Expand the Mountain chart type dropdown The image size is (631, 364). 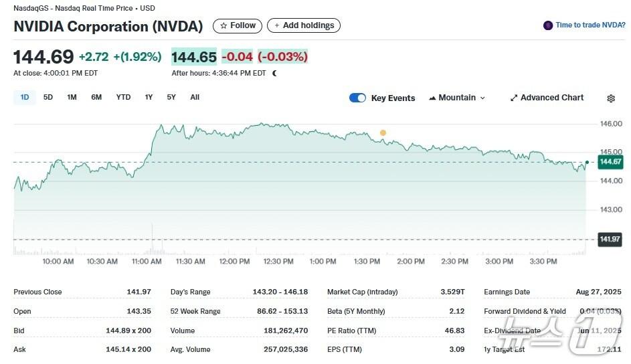click(x=456, y=98)
